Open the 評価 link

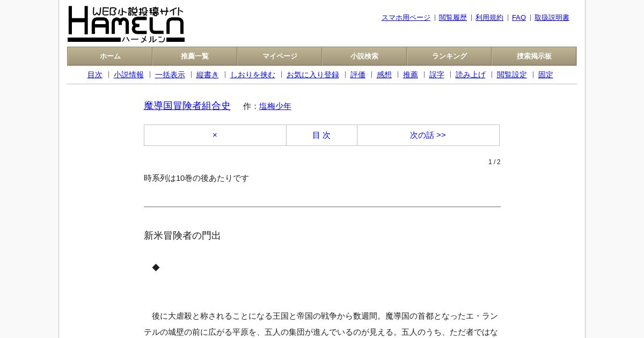click(x=358, y=75)
